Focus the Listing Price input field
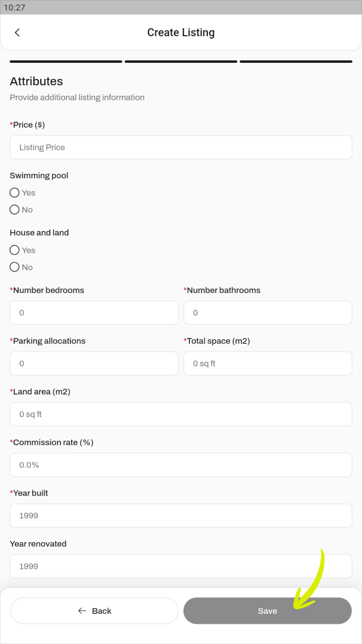362x644 pixels. [x=181, y=147]
